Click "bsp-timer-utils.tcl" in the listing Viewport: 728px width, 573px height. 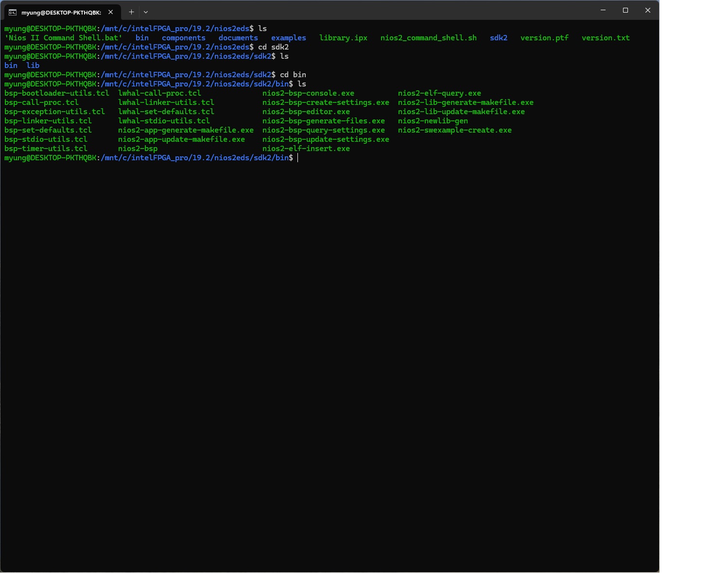pyautogui.click(x=46, y=149)
